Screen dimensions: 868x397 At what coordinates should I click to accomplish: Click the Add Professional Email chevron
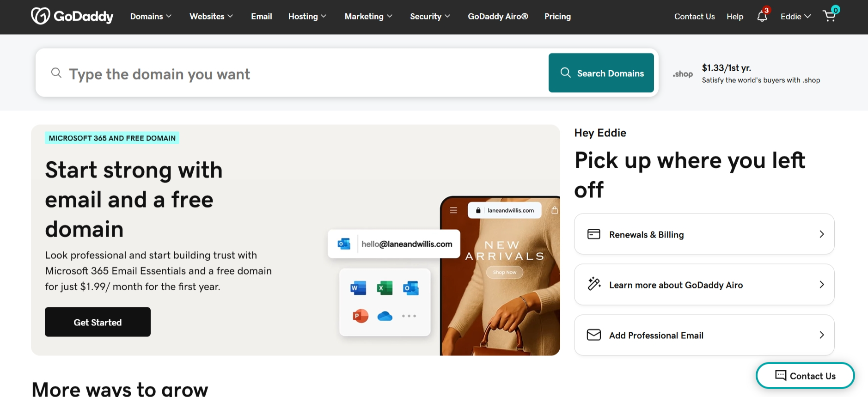pos(821,335)
